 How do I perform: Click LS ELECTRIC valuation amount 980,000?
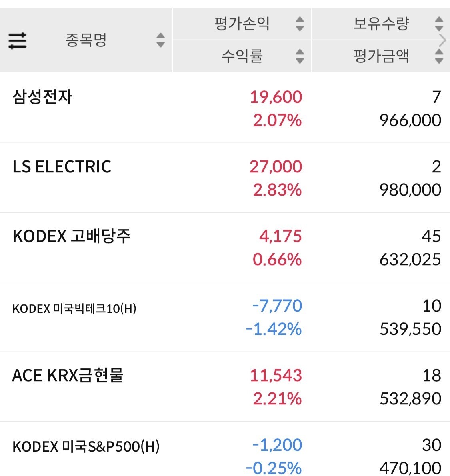tap(410, 190)
